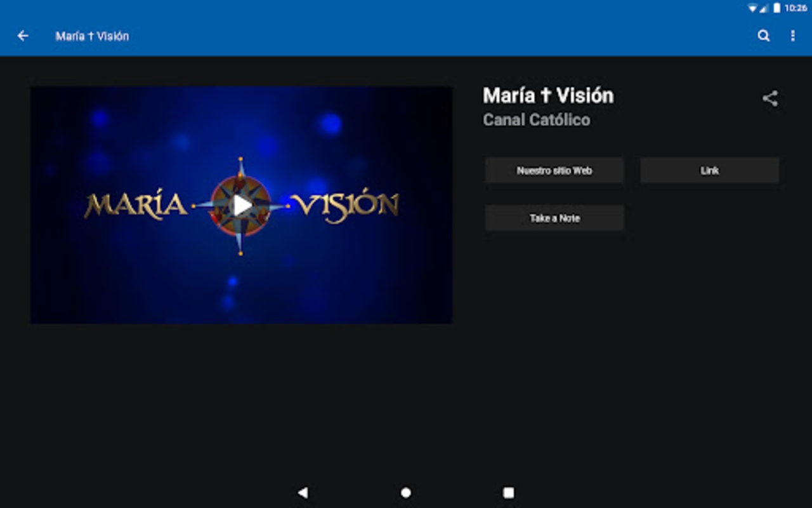
Task: Select the large María † Visión heading
Action: 548,96
